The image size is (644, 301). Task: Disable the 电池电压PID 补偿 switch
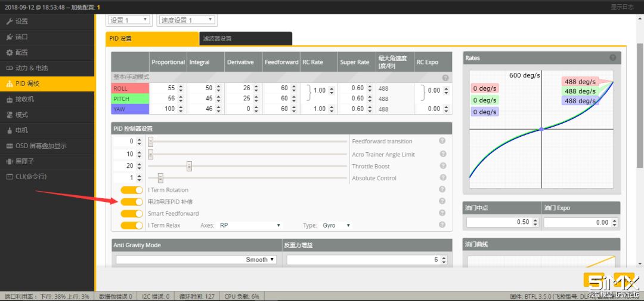pos(132,202)
